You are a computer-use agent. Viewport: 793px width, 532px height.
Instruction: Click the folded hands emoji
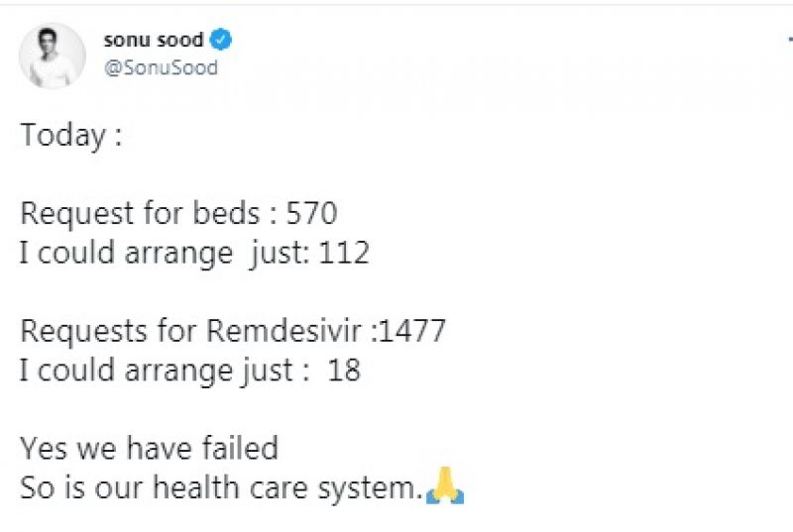coord(445,487)
